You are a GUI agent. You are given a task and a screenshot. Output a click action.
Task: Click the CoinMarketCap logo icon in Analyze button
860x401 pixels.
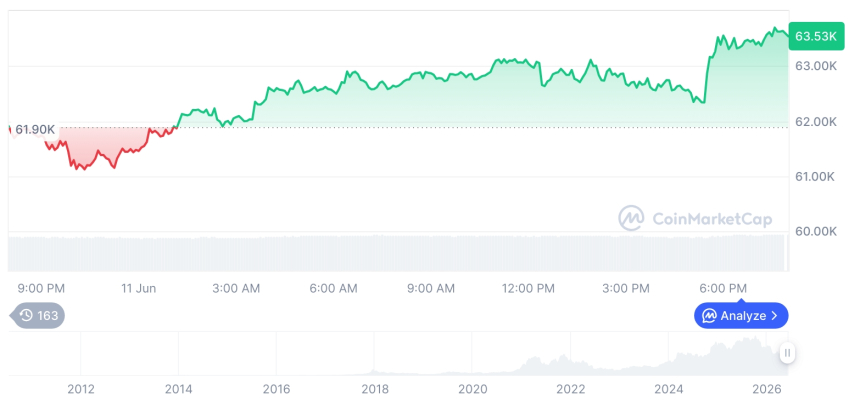(710, 315)
